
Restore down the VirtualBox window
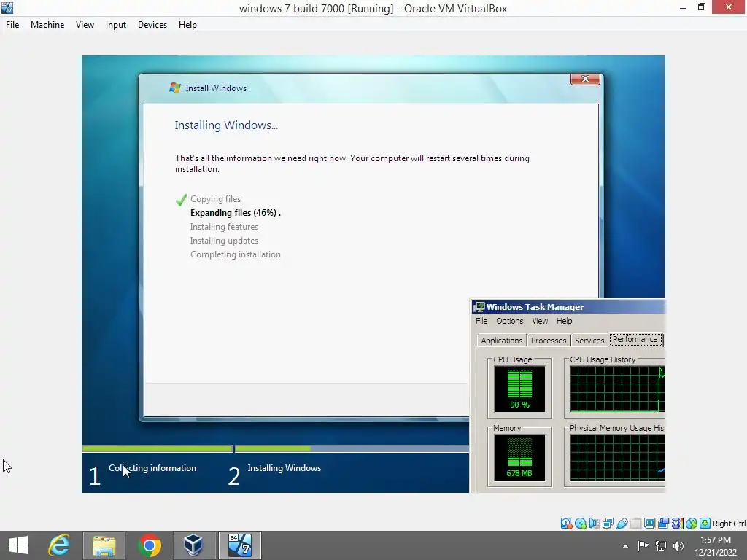[x=701, y=7]
